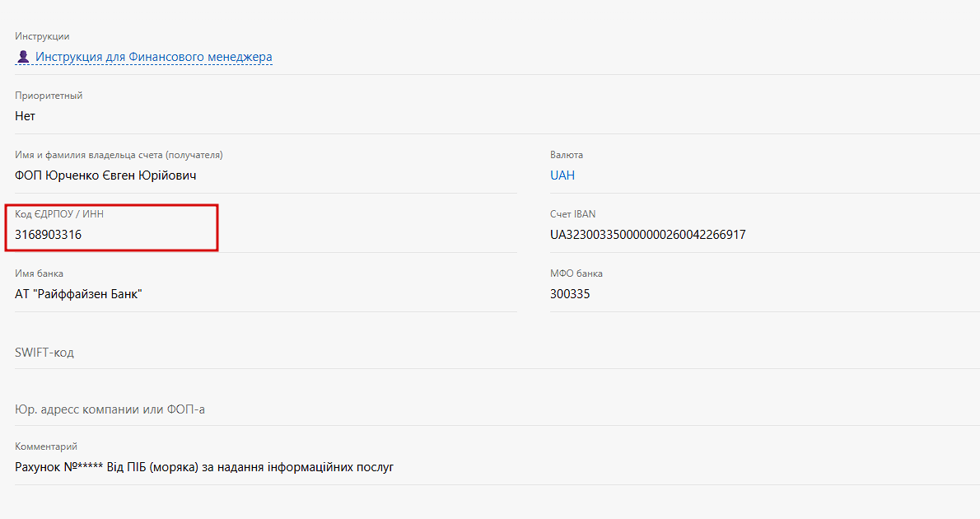Click the МФО банка value 300335

[570, 294]
